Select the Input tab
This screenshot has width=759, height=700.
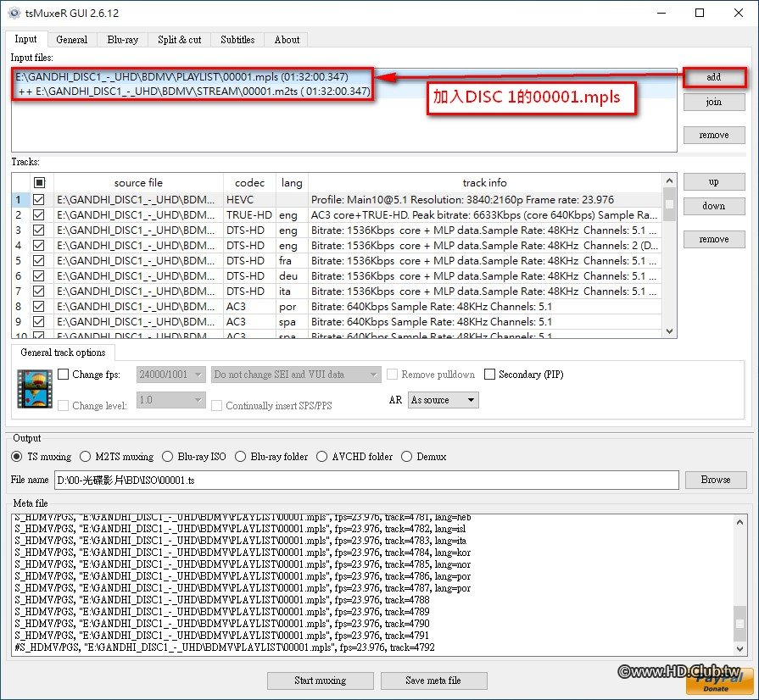click(26, 39)
